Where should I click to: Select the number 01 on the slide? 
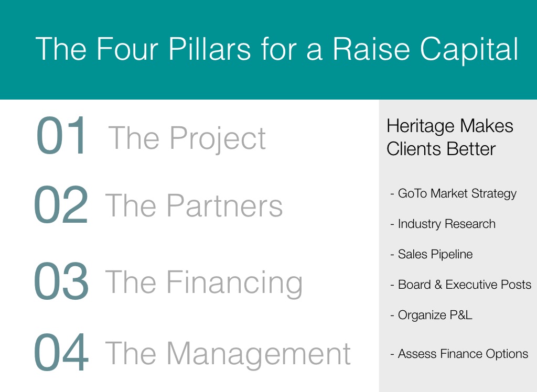[62, 137]
